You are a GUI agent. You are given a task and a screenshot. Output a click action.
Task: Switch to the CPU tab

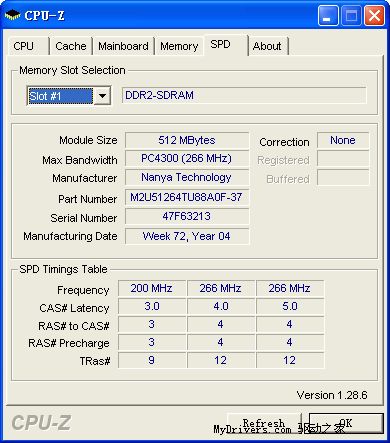(x=28, y=46)
